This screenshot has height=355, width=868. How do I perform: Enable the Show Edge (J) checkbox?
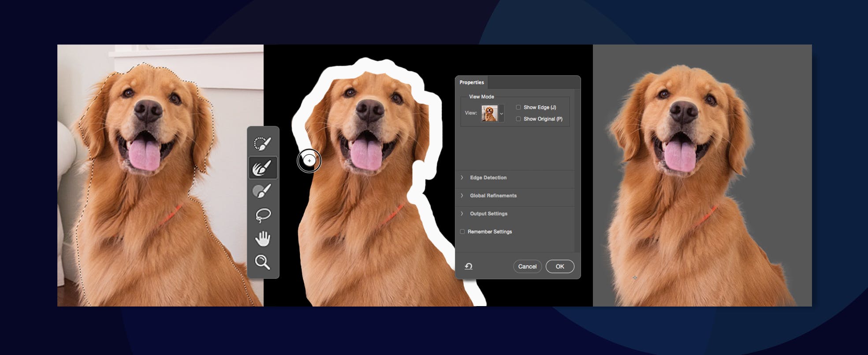[518, 107]
